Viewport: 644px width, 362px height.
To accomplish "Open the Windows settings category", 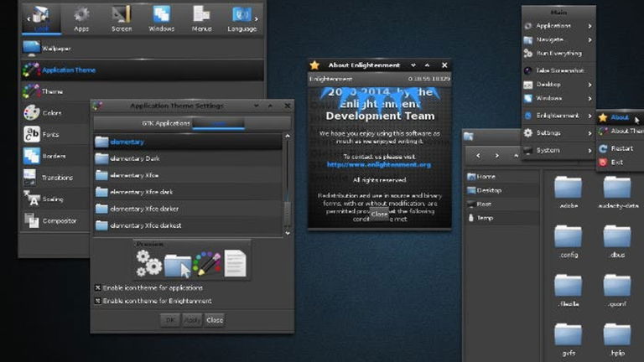I will tap(161, 19).
